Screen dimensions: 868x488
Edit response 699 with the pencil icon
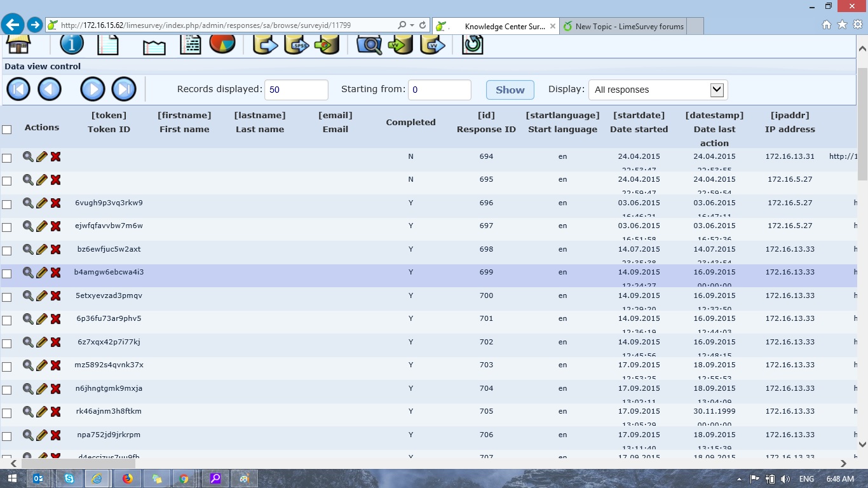42,273
